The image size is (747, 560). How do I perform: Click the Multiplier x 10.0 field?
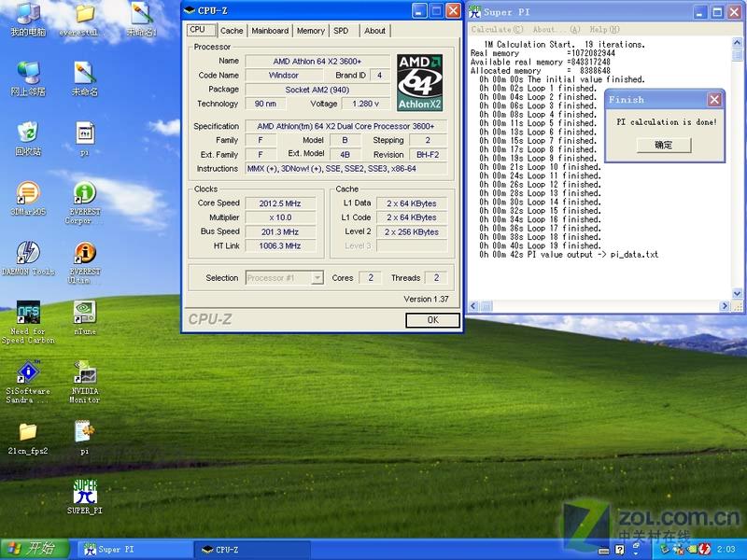pyautogui.click(x=280, y=217)
